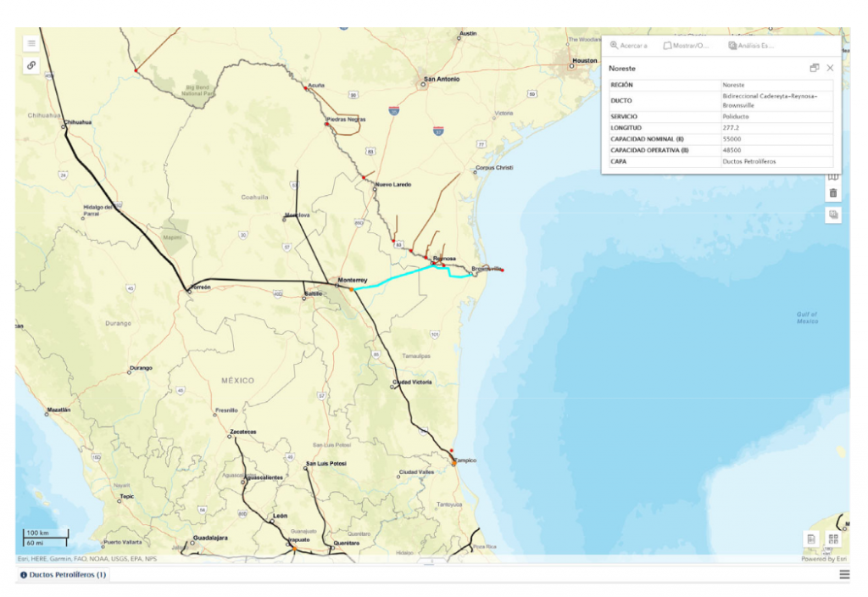868x597 pixels.
Task: Dock the Noreste popup window
Action: pos(815,68)
